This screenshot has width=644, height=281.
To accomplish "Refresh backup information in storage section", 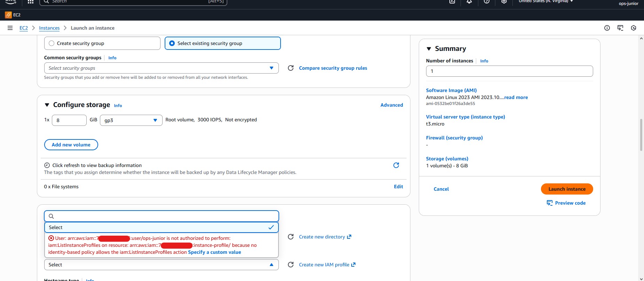I will point(396,165).
